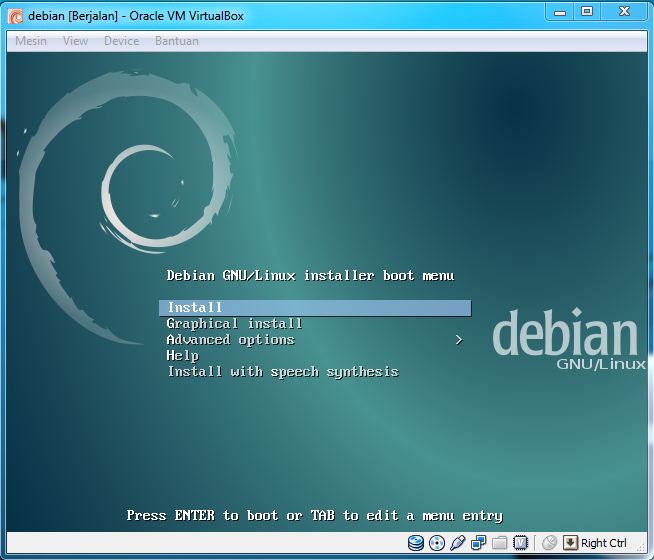
Task: Maximize the VirtualBox window
Action: (587, 12)
